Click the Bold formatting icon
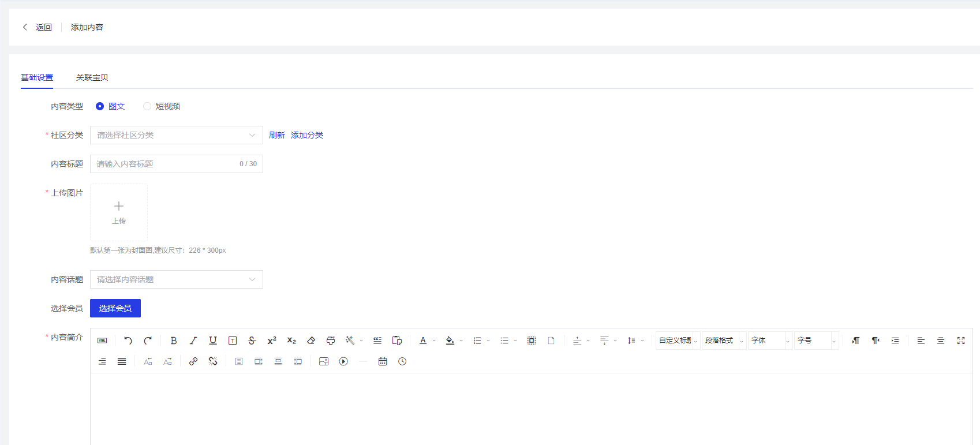The height and width of the screenshot is (445, 980). click(x=174, y=341)
